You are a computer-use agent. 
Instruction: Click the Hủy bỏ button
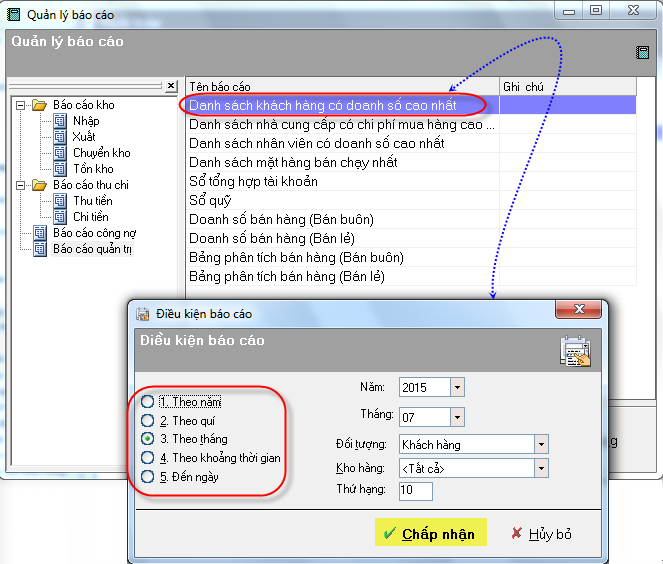(x=540, y=534)
